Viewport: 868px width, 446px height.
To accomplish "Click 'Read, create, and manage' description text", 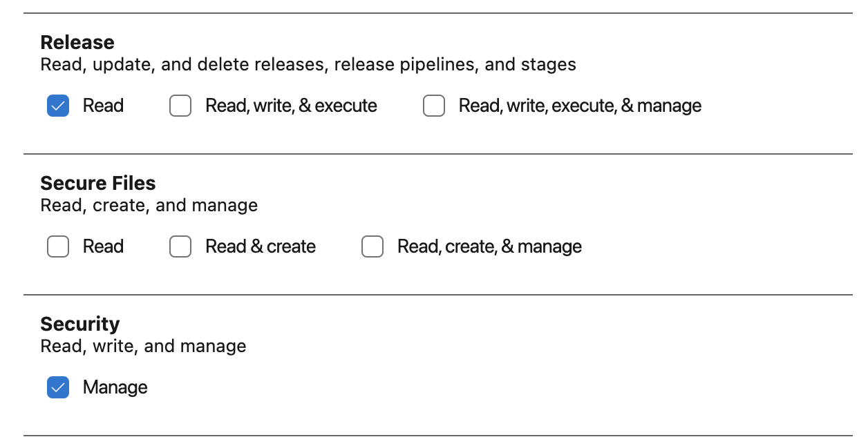I will [149, 206].
